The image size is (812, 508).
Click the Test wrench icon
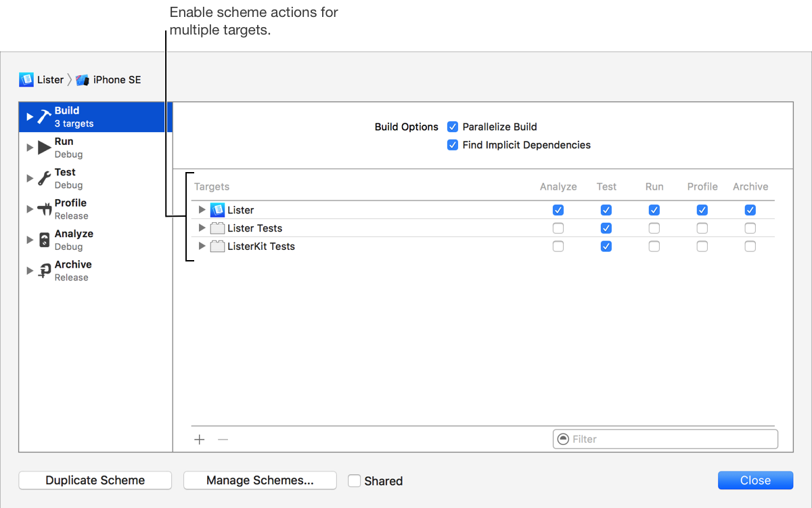44,179
